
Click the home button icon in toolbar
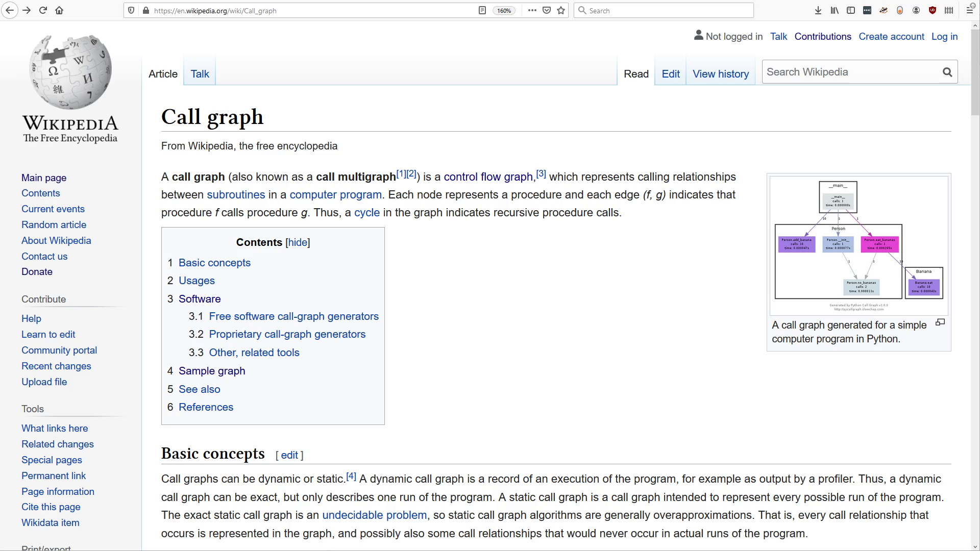(59, 10)
